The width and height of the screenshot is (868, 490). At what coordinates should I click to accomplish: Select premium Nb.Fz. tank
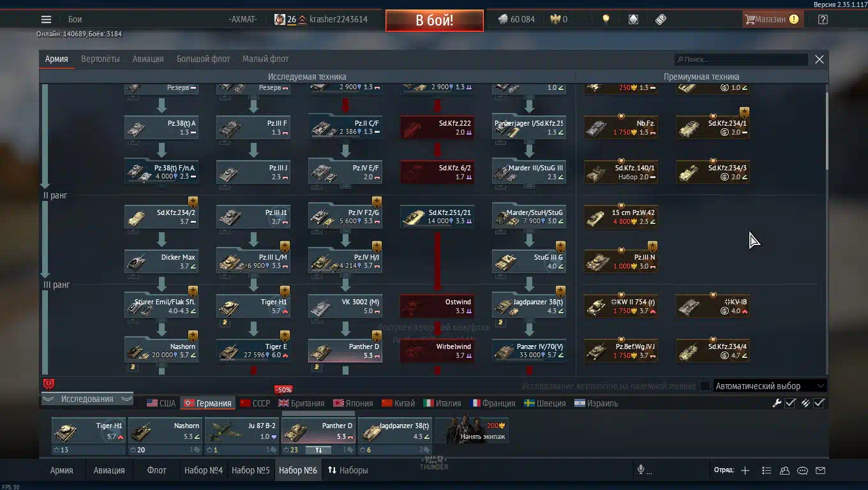pos(621,127)
